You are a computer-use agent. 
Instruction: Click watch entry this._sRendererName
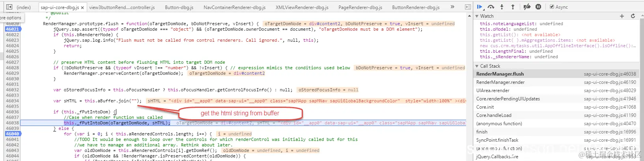pyautogui.click(x=519, y=57)
